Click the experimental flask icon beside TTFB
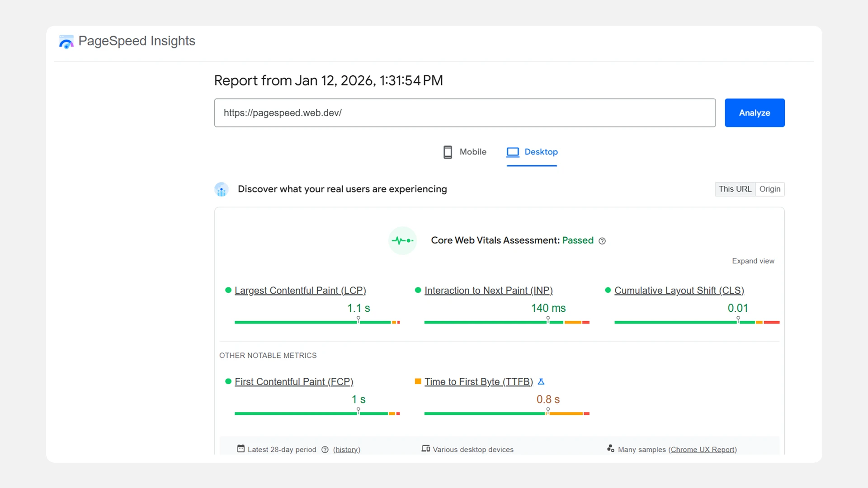Screen dimensions: 868x488 point(541,382)
